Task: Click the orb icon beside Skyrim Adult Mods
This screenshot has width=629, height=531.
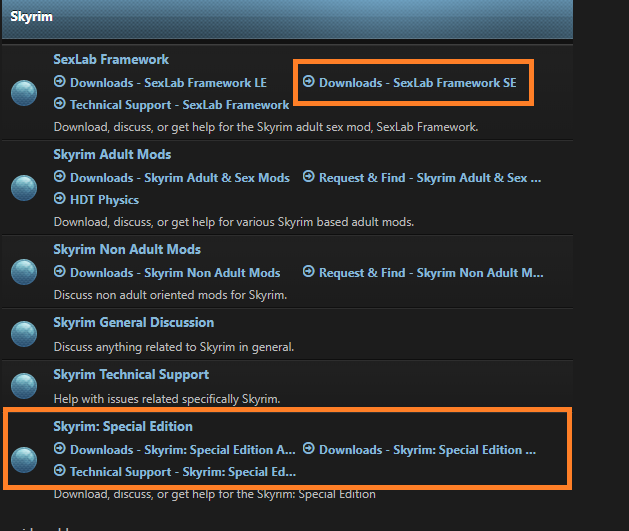Action: click(x=24, y=188)
